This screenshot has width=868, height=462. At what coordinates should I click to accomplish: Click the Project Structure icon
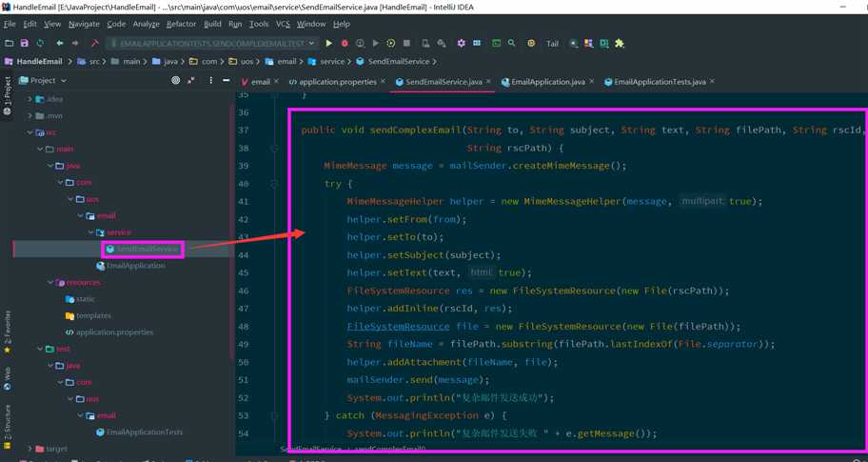[477, 43]
